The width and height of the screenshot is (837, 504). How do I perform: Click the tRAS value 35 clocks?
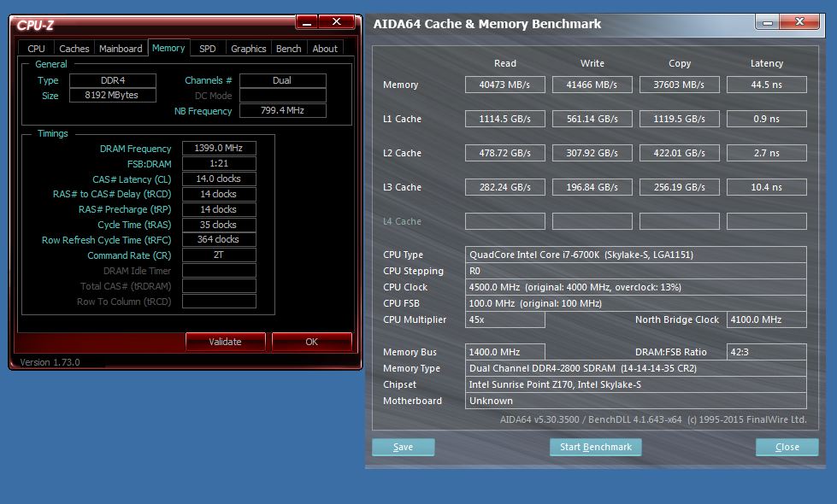219,225
